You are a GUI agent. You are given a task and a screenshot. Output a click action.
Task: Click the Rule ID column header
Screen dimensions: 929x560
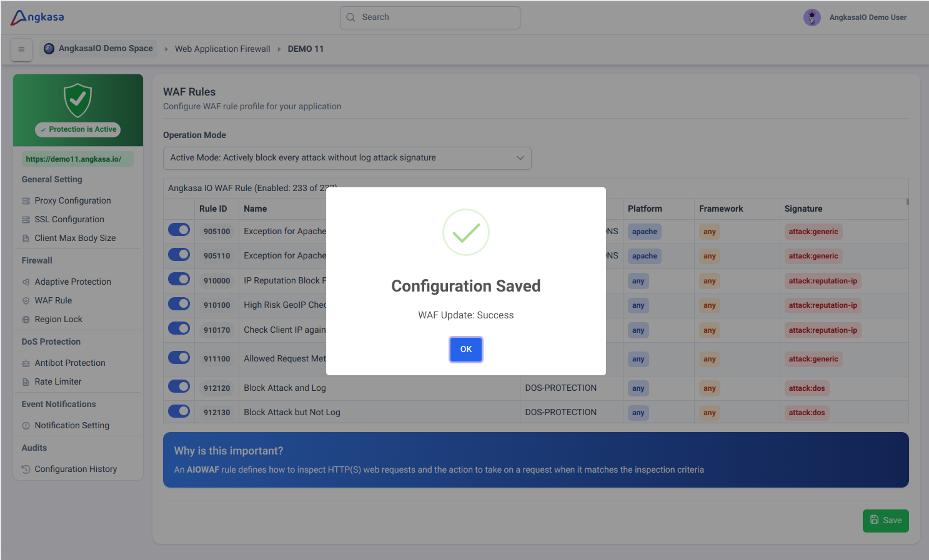213,209
